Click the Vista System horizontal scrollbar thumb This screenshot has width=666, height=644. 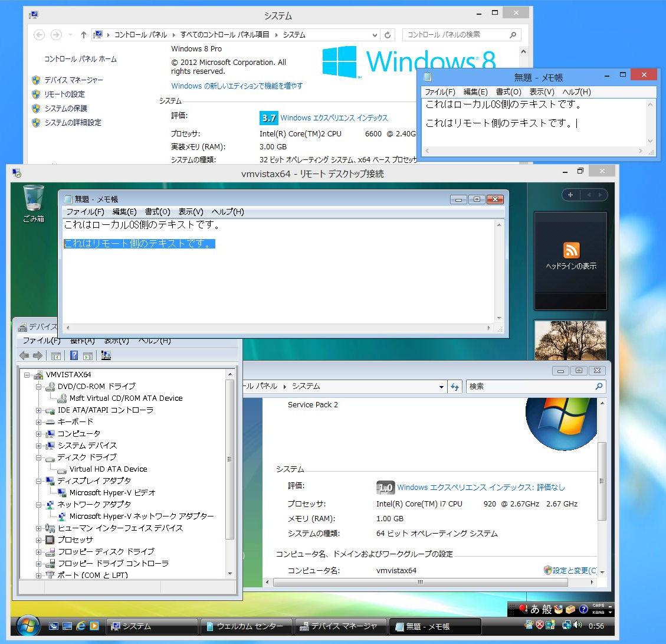click(x=421, y=582)
